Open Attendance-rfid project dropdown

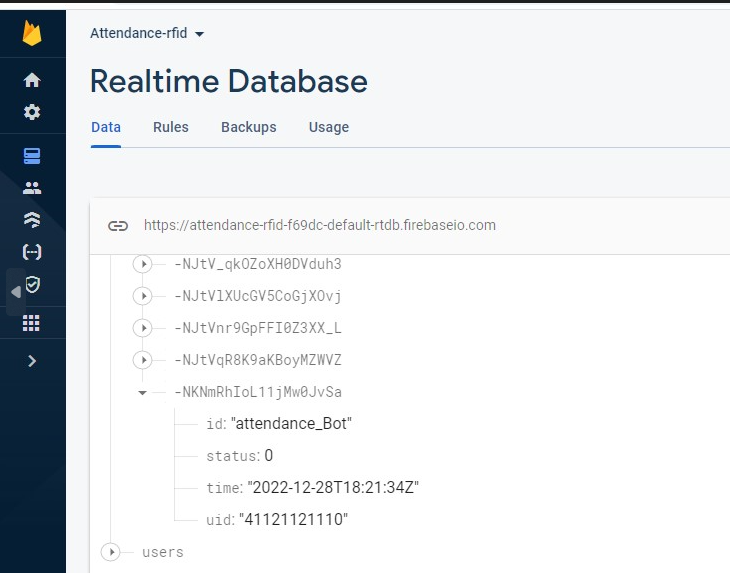click(x=147, y=34)
